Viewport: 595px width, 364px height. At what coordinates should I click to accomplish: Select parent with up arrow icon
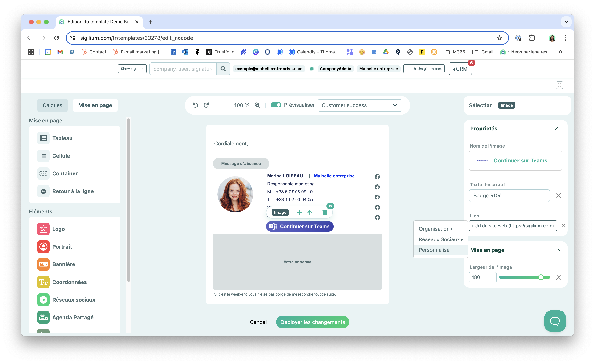tap(310, 212)
